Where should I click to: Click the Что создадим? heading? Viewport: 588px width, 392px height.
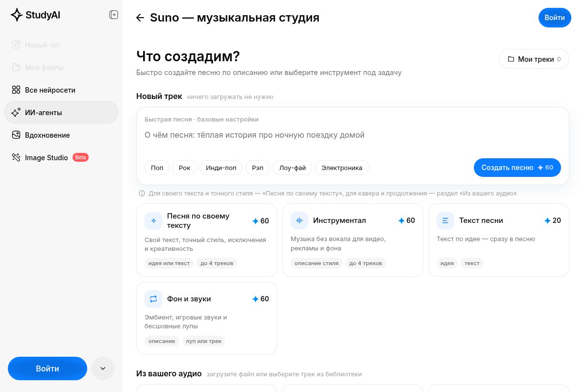pos(188,57)
